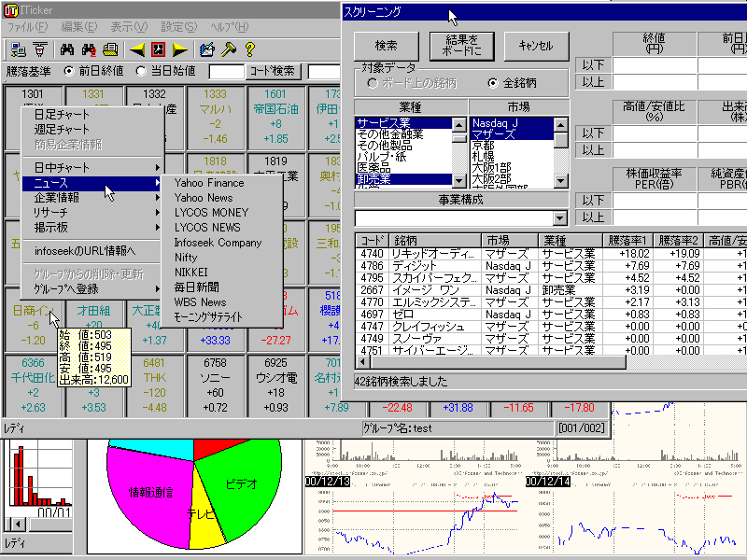The height and width of the screenshot is (560, 747).
Task: Choose 週足チャート from the context menu
Action: click(x=93, y=130)
